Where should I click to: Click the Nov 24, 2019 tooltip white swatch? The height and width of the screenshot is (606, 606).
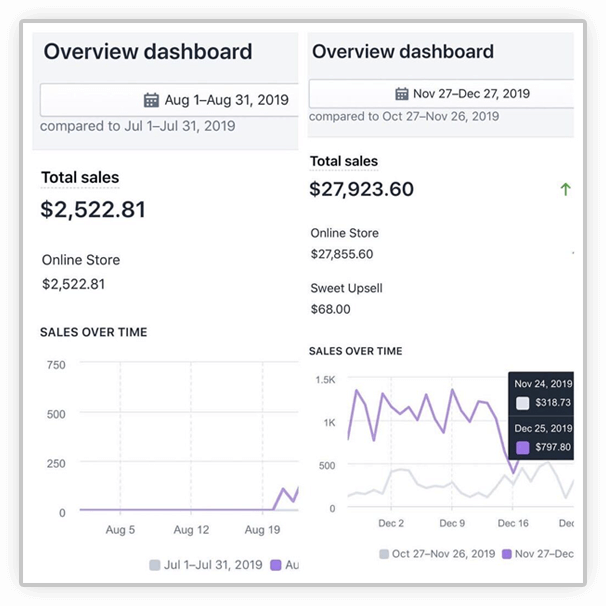[523, 403]
